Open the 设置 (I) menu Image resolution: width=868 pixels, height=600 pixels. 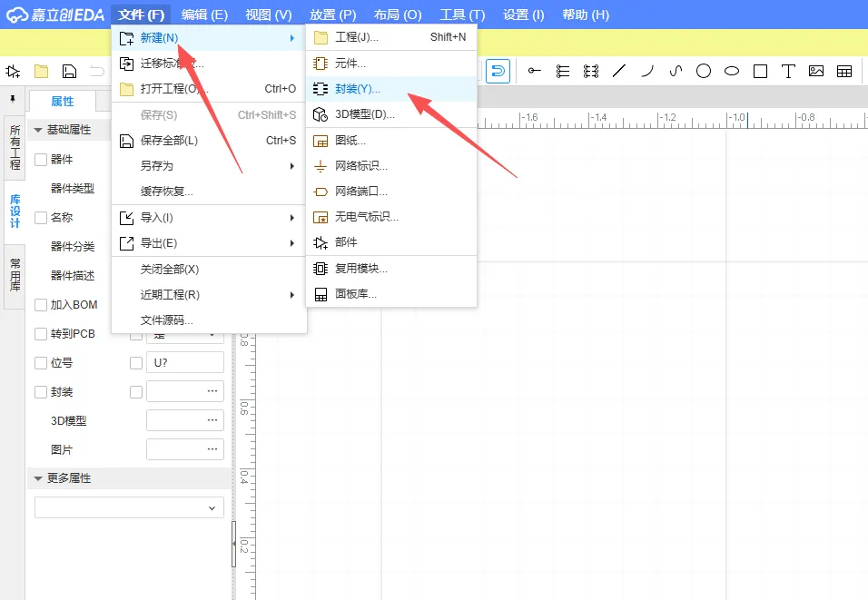523,15
